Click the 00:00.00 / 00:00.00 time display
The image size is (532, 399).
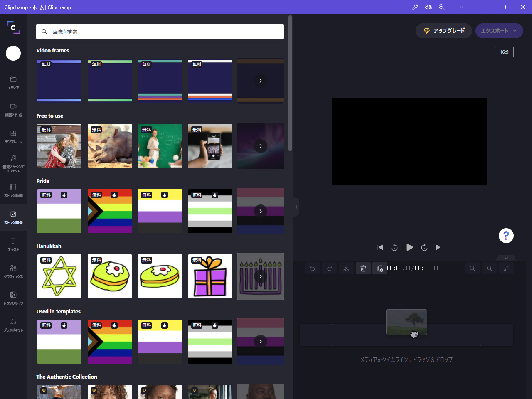point(412,268)
